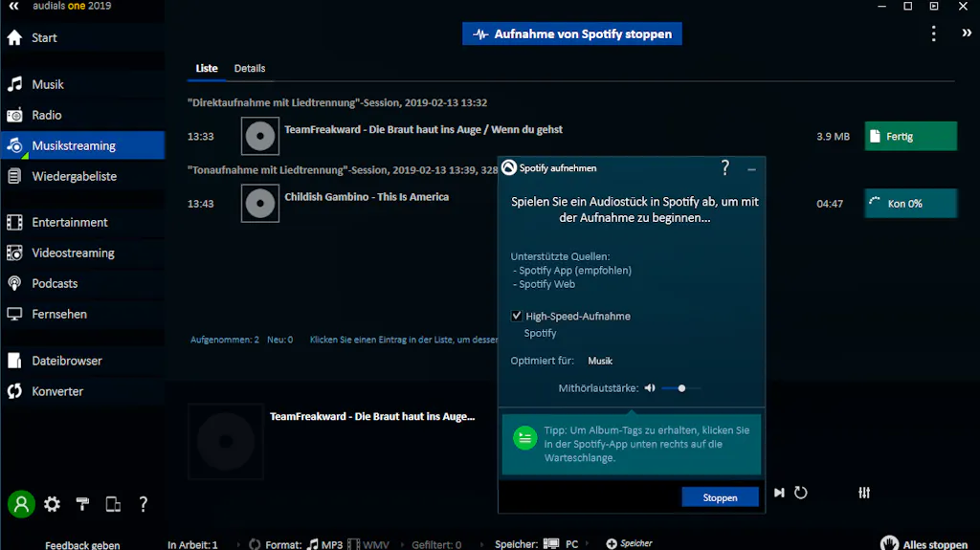Click the green Spotify queue tip icon

click(x=525, y=438)
